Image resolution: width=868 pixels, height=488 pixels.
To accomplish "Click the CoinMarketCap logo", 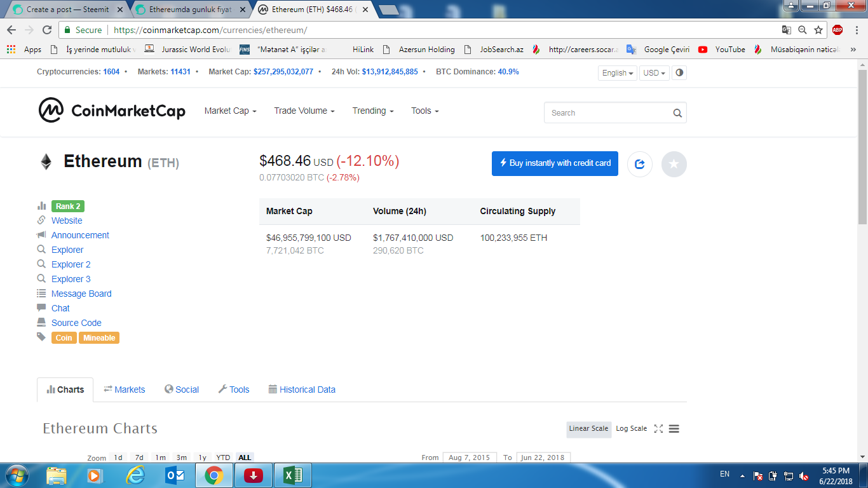I will click(112, 111).
